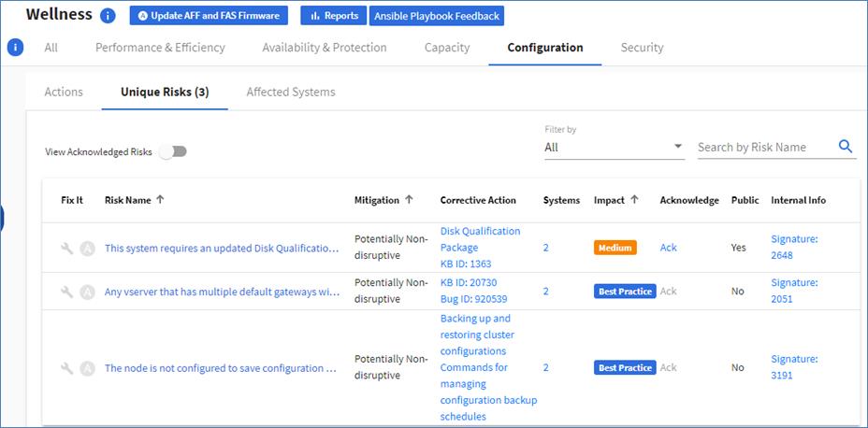Screen dimensions: 868x428
Task: Open Backing up and restoring cluster configurations link
Action: tap(479, 335)
